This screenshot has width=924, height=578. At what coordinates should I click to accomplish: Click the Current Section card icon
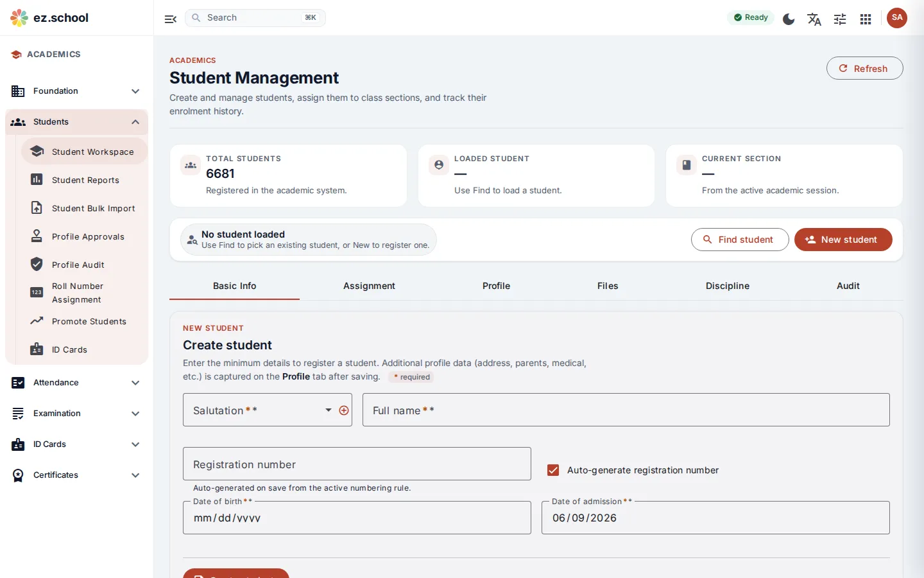pyautogui.click(x=687, y=165)
